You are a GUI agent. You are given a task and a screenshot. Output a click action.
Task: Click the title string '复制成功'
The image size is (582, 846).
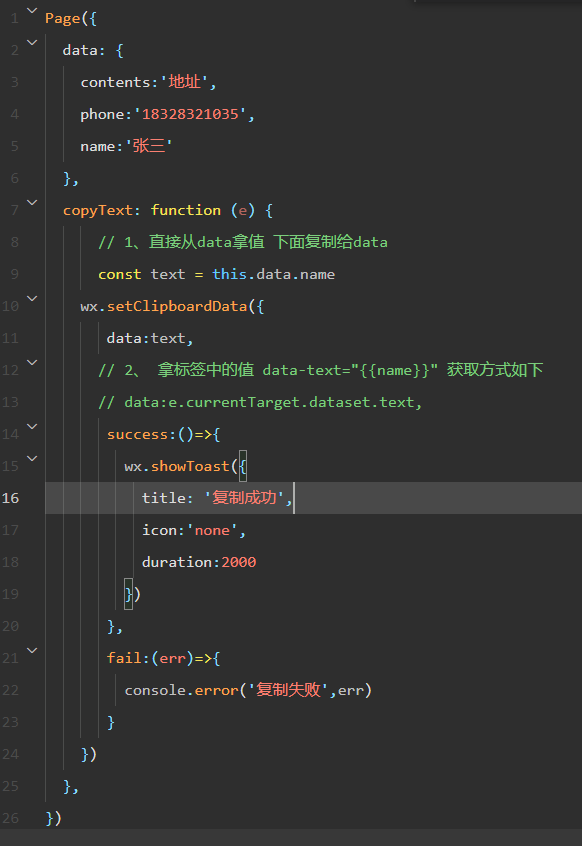tap(244, 497)
